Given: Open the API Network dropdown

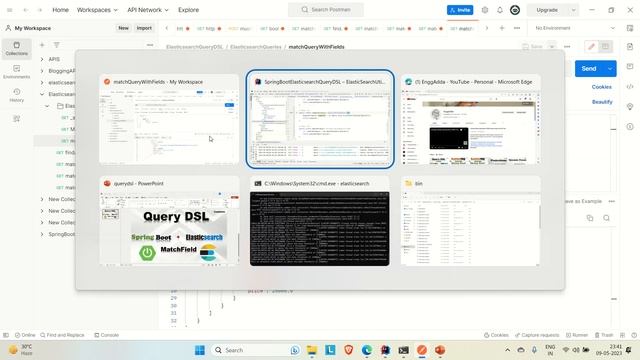Looking at the screenshot, I should pos(148,10).
